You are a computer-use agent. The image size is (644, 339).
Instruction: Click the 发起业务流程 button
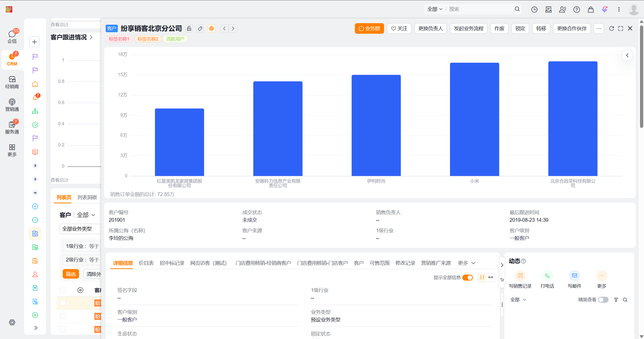click(469, 28)
